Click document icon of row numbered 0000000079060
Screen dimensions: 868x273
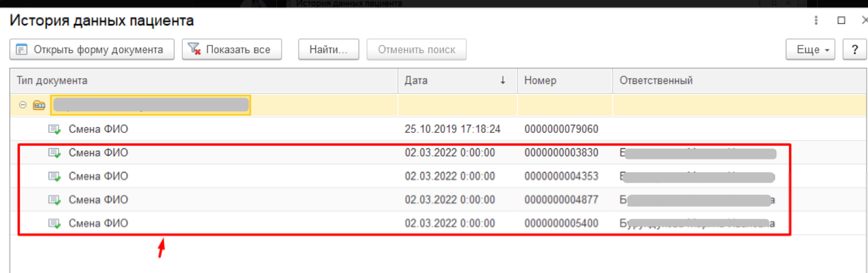coord(54,129)
